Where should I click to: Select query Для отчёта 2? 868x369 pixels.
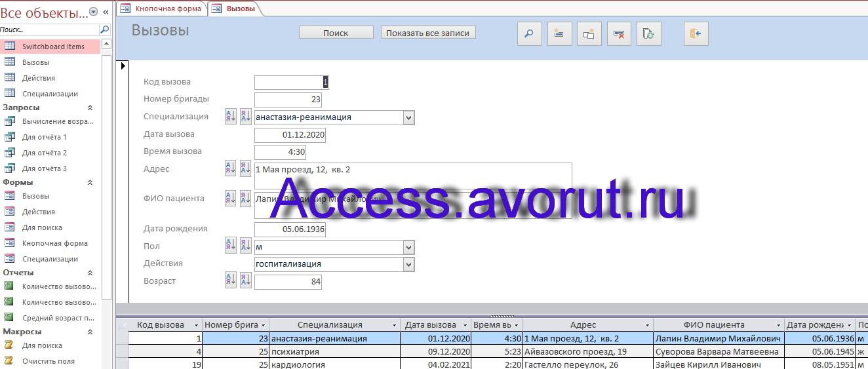pos(50,153)
